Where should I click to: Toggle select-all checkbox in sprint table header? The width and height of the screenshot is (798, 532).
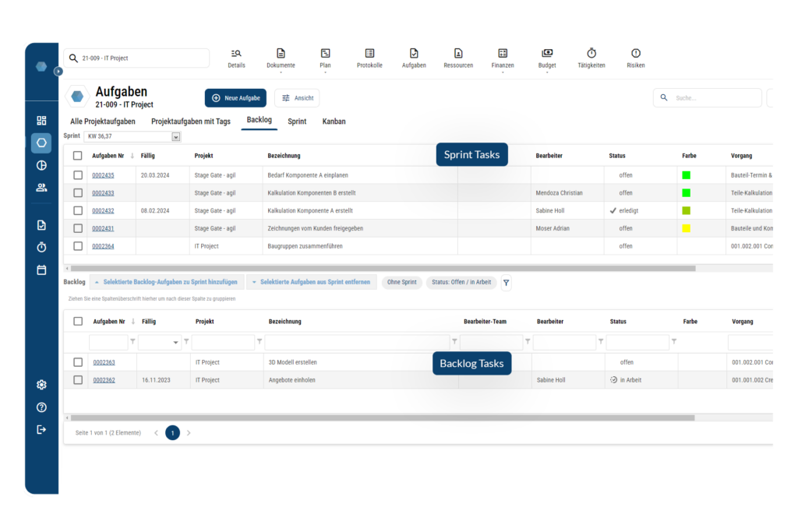(x=78, y=156)
